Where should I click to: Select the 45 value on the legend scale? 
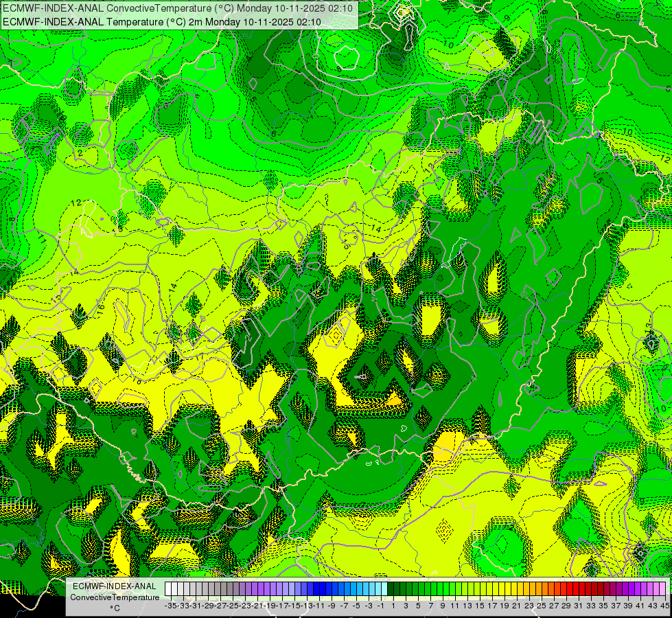pyautogui.click(x=665, y=606)
